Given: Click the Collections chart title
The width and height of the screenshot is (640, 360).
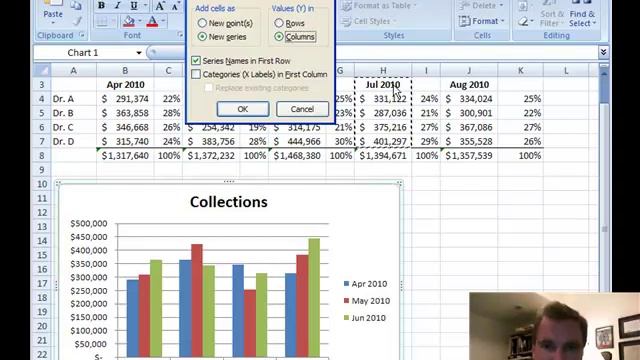Looking at the screenshot, I should (229, 202).
